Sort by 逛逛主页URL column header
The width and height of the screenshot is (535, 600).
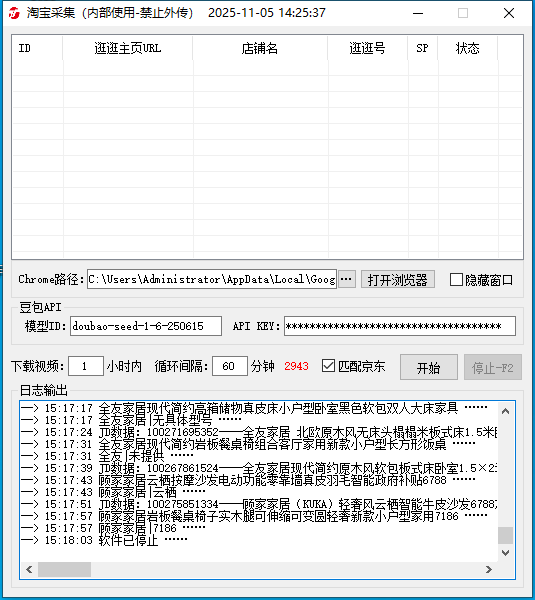[128, 48]
